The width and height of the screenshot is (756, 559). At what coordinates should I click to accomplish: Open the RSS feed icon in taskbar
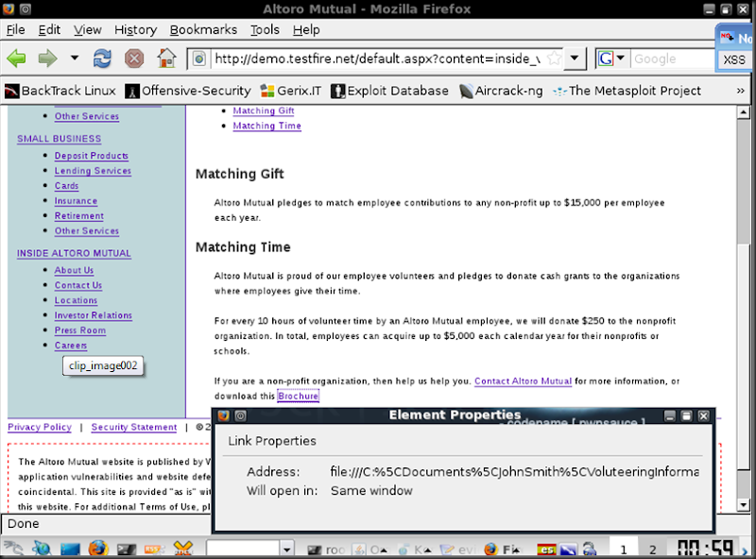pos(154,549)
